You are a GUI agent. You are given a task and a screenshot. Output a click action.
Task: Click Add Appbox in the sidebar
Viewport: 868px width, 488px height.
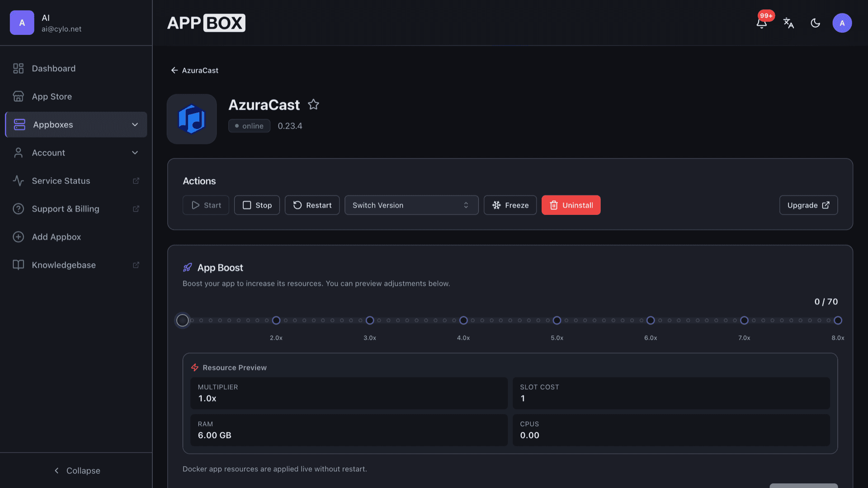pyautogui.click(x=76, y=237)
